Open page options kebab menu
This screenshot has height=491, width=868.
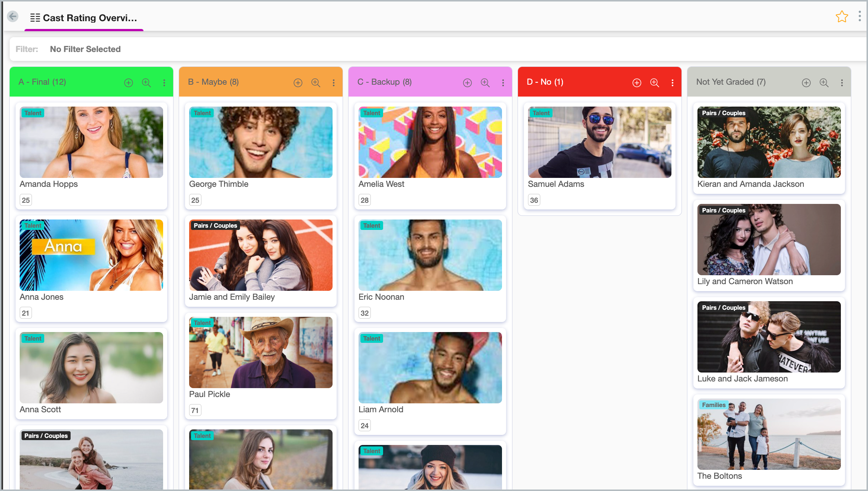pyautogui.click(x=859, y=16)
